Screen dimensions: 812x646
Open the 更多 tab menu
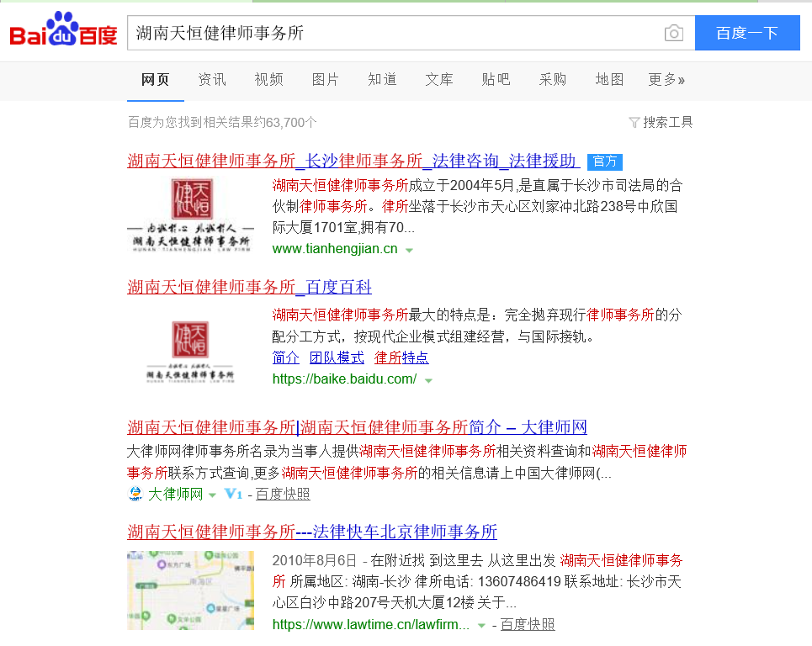(x=666, y=80)
